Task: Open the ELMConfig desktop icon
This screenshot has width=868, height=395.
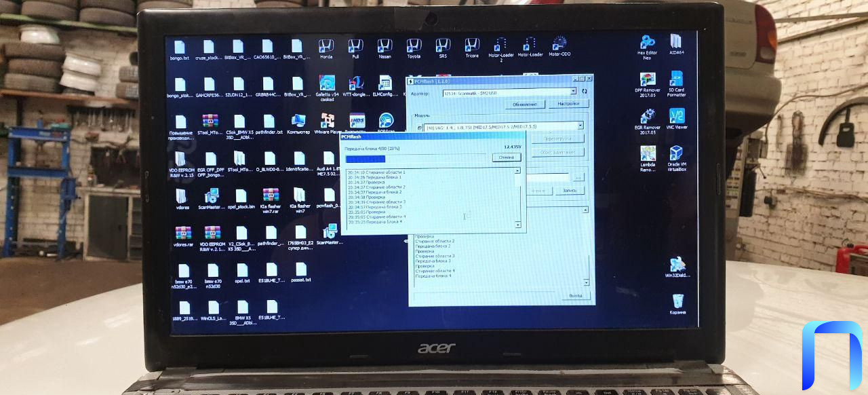Action: click(385, 86)
